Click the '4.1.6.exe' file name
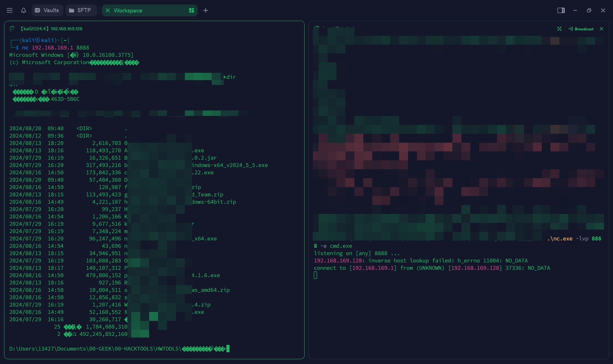613x364 pixels. coord(206,275)
